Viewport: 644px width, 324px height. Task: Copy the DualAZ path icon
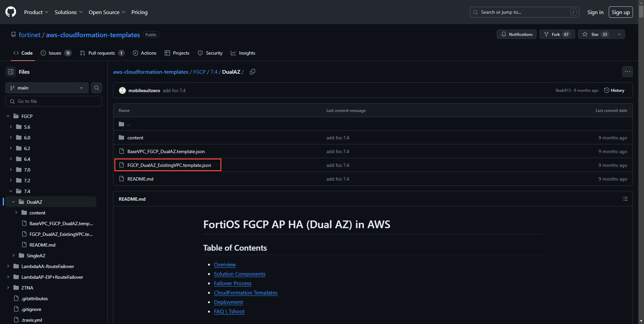point(253,72)
